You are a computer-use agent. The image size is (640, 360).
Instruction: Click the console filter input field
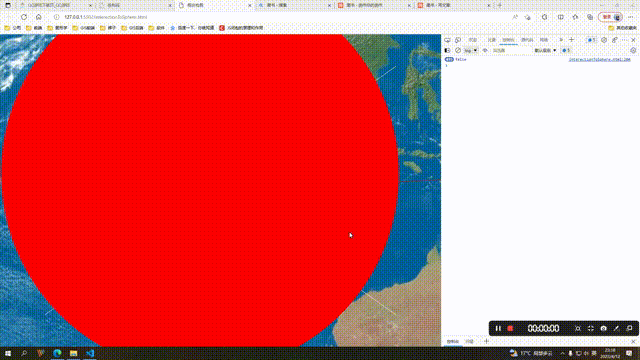[x=510, y=51]
